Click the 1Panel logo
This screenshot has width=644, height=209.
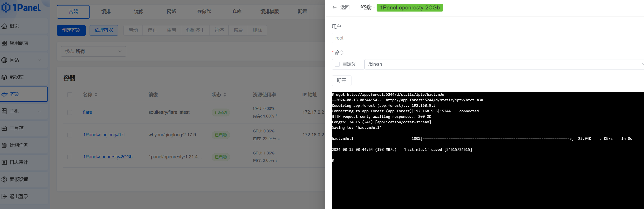coord(21,8)
